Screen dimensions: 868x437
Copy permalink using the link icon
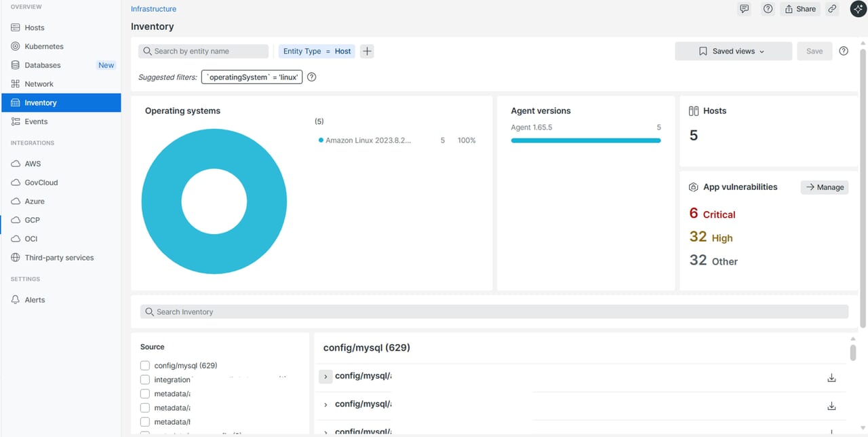(832, 9)
